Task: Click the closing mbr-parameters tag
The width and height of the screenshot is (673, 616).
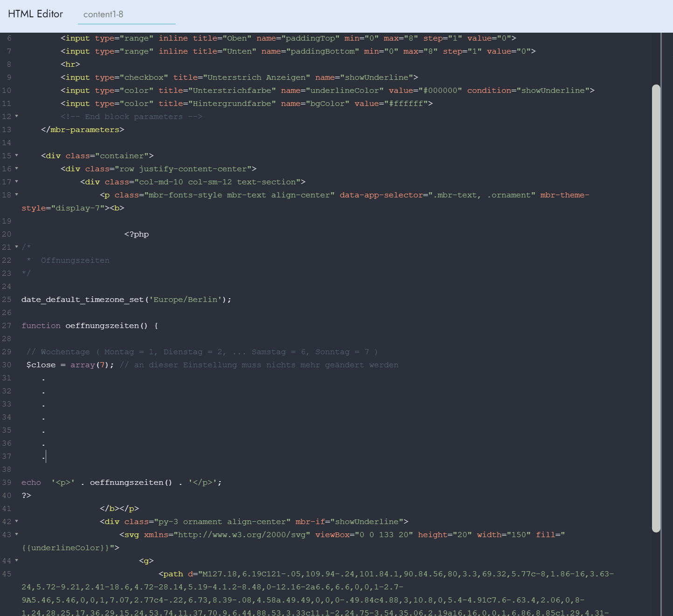Action: point(83,130)
